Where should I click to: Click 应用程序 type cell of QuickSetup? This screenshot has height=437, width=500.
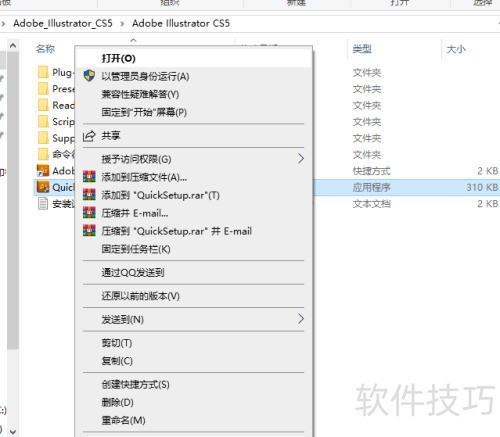371,187
